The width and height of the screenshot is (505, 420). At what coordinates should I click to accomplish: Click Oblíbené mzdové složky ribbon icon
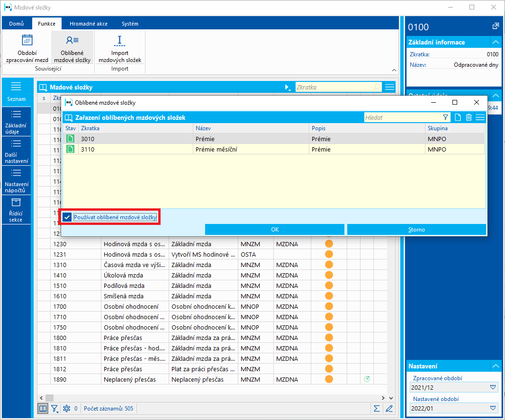coord(72,48)
